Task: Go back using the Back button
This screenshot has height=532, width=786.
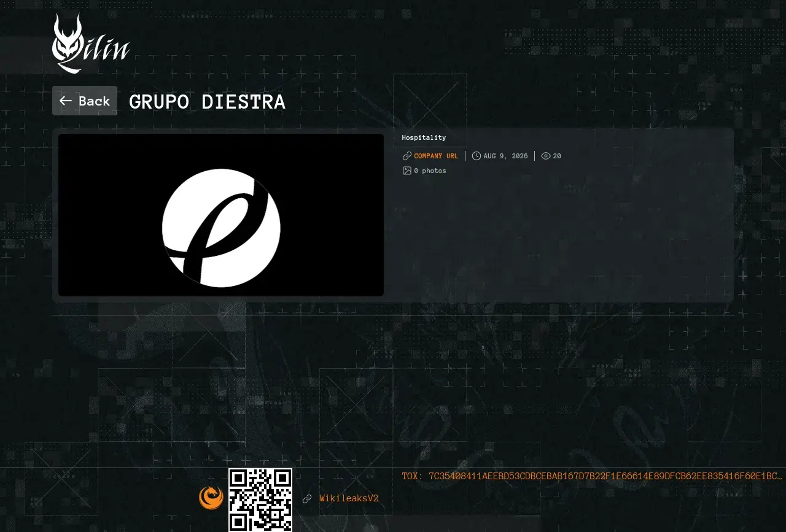Action: (x=85, y=101)
